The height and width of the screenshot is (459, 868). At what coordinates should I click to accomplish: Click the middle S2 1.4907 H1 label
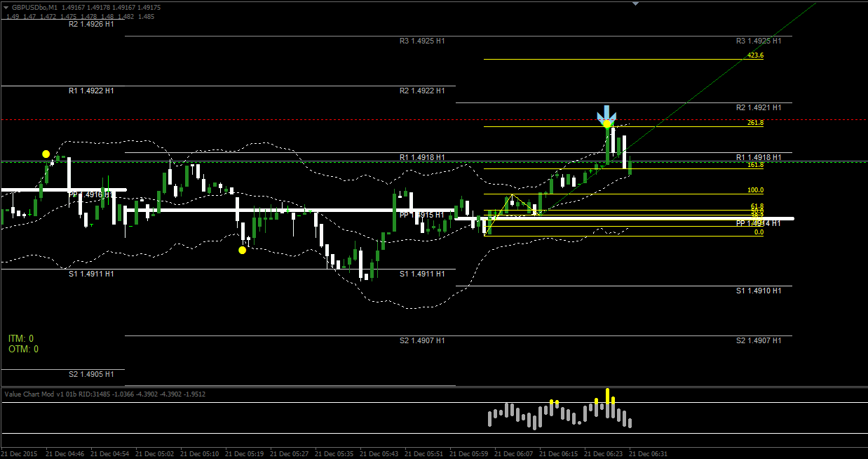422,341
